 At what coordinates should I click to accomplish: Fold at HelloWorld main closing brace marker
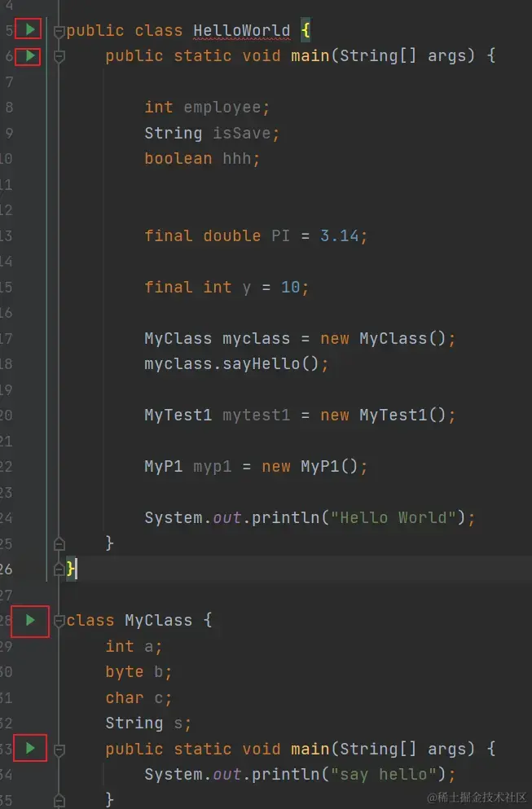coord(59,543)
